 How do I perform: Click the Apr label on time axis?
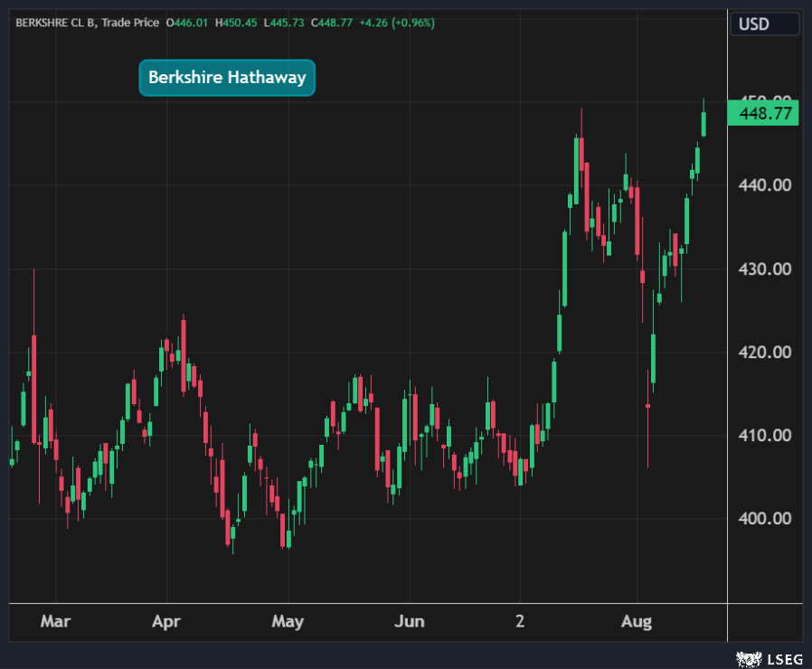[166, 622]
